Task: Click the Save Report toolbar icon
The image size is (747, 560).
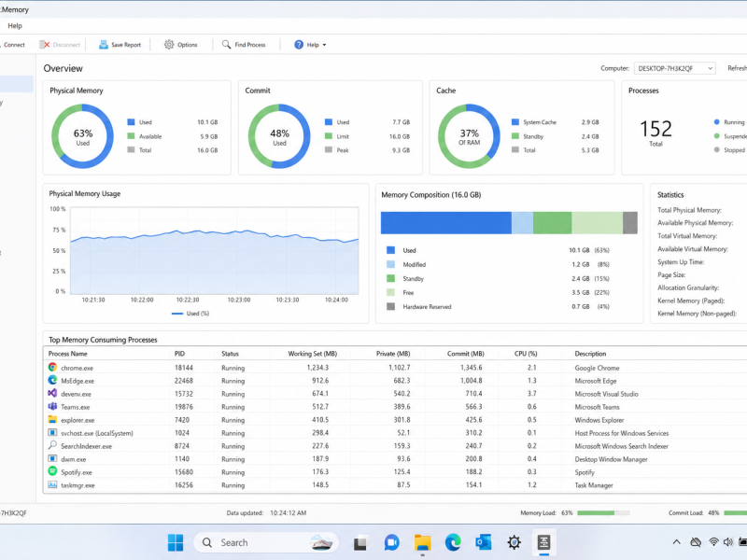Action: click(x=103, y=45)
